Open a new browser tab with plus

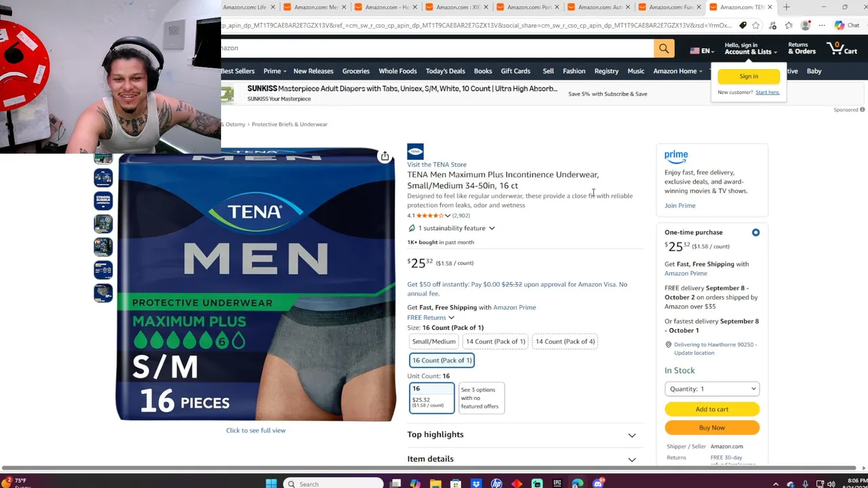coord(787,7)
